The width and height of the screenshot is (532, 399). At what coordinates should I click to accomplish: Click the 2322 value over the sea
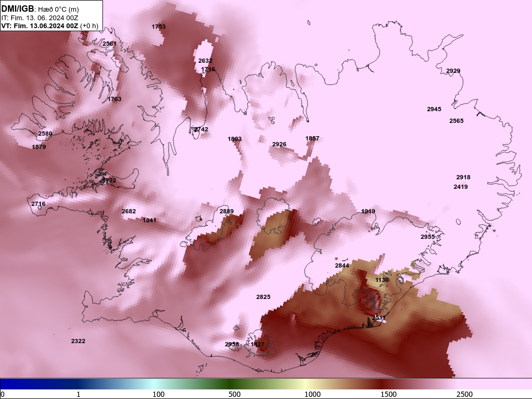78,341
